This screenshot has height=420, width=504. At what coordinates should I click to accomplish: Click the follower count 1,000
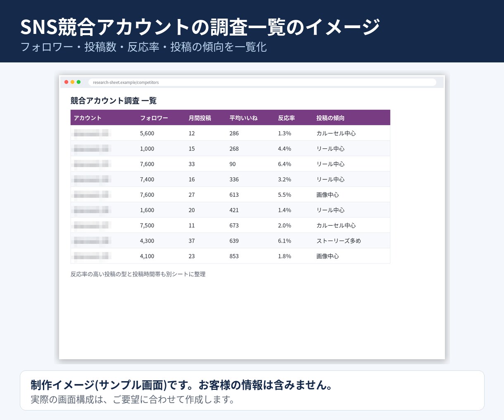(147, 149)
